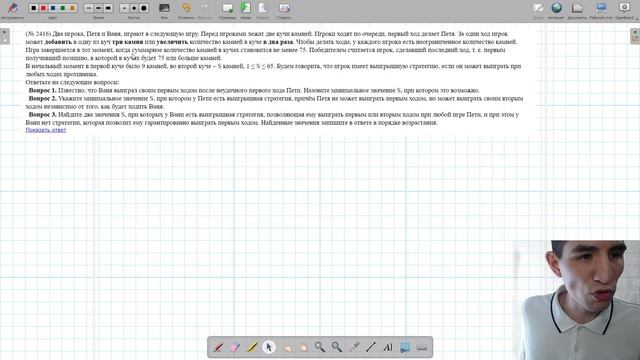Open the background selection button
The width and height of the screenshot is (640, 360).
click(x=164, y=8)
